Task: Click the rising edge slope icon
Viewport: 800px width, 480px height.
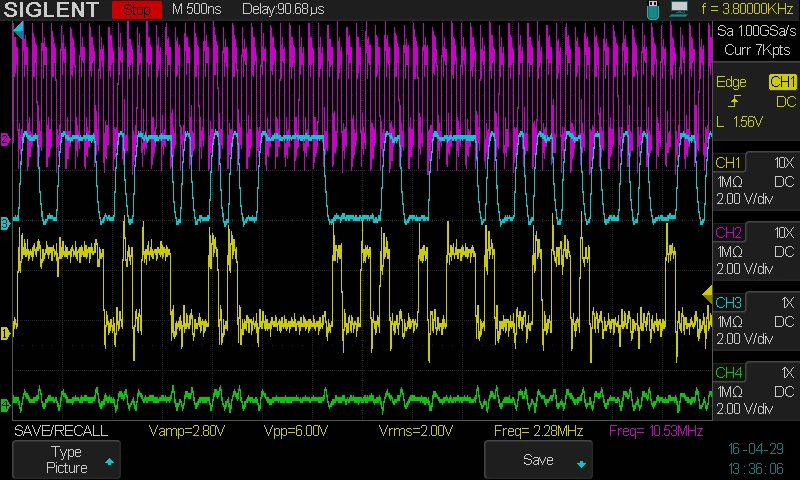Action: (734, 102)
